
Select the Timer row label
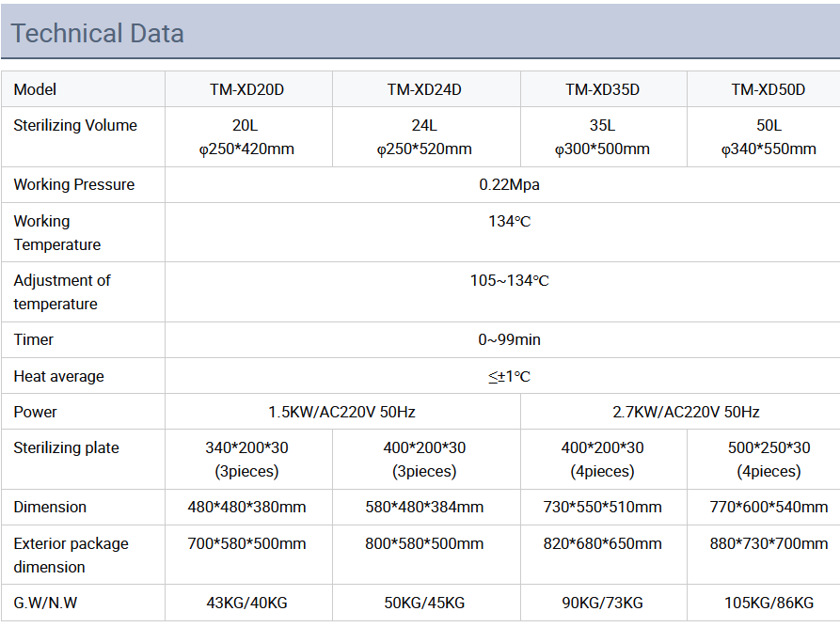(33, 339)
